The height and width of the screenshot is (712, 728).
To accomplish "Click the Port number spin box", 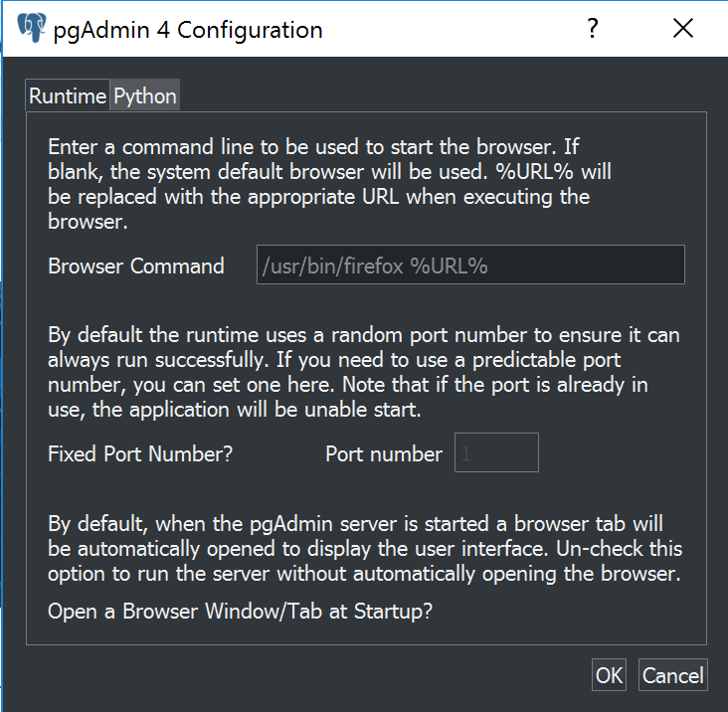I will pyautogui.click(x=496, y=453).
